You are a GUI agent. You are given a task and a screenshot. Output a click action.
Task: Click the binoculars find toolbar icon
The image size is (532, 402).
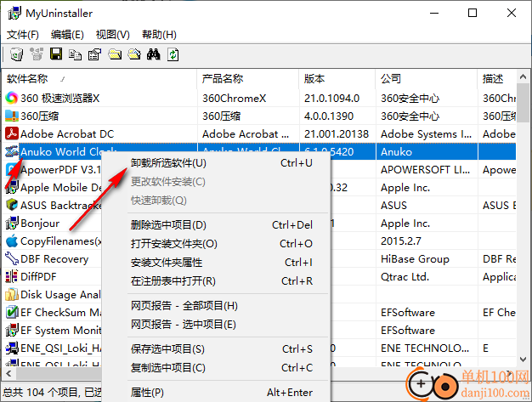154,54
